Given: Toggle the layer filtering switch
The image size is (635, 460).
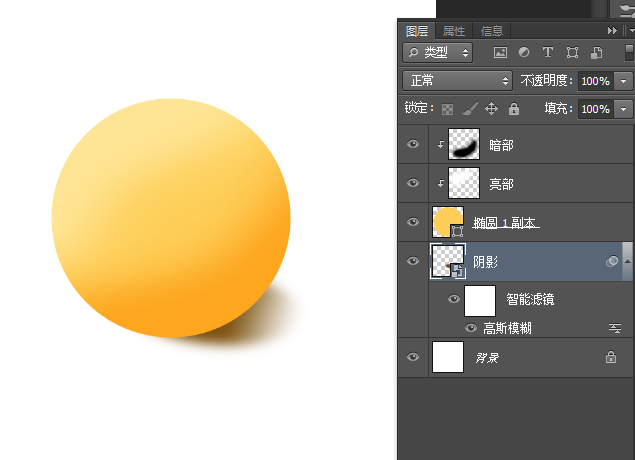Looking at the screenshot, I should click(629, 53).
